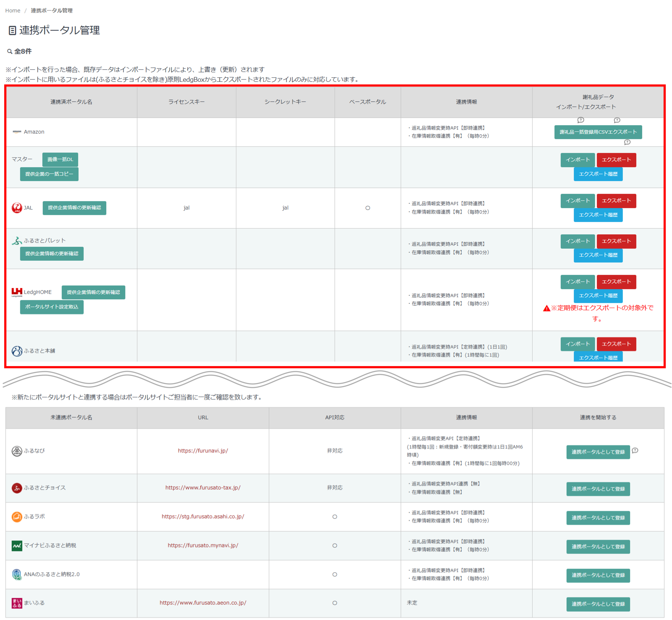Viewport: 672px width, 620px height.
Task: Click the help icon beside ふるなび register button
Action: [635, 451]
